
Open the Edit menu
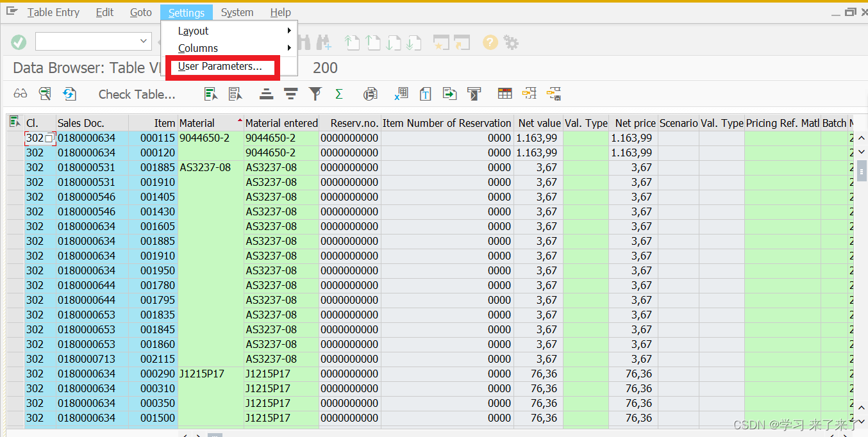[104, 12]
